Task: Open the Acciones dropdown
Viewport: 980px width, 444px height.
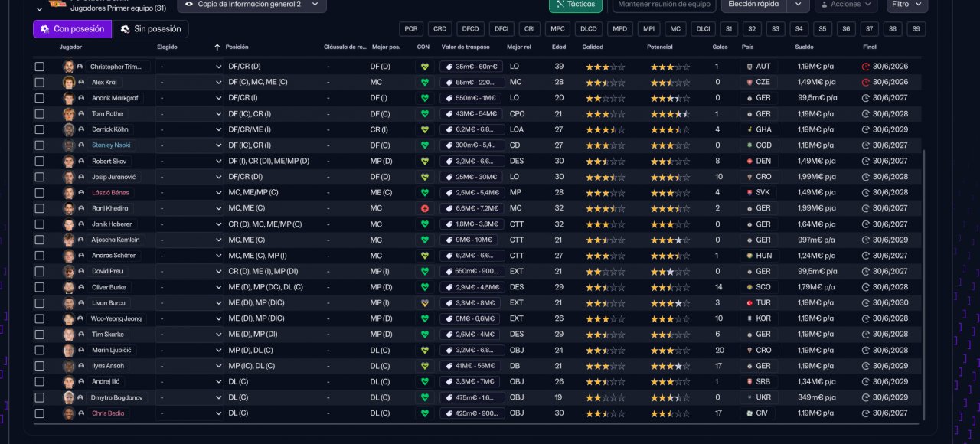Action: point(846,5)
